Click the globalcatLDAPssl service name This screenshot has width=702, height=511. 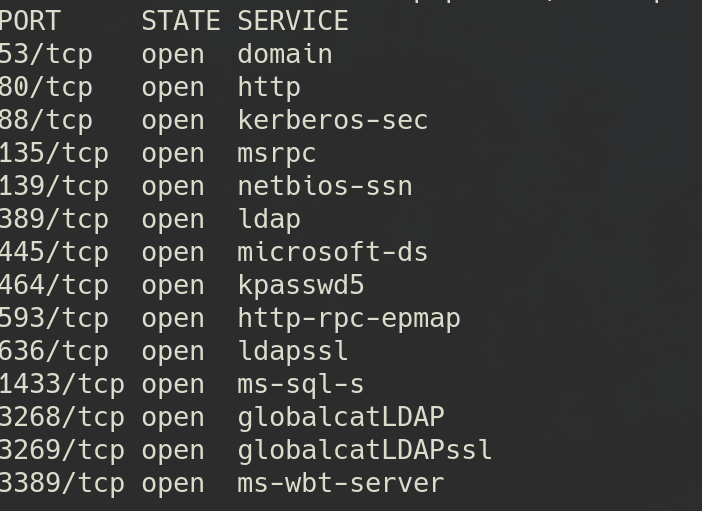365,450
